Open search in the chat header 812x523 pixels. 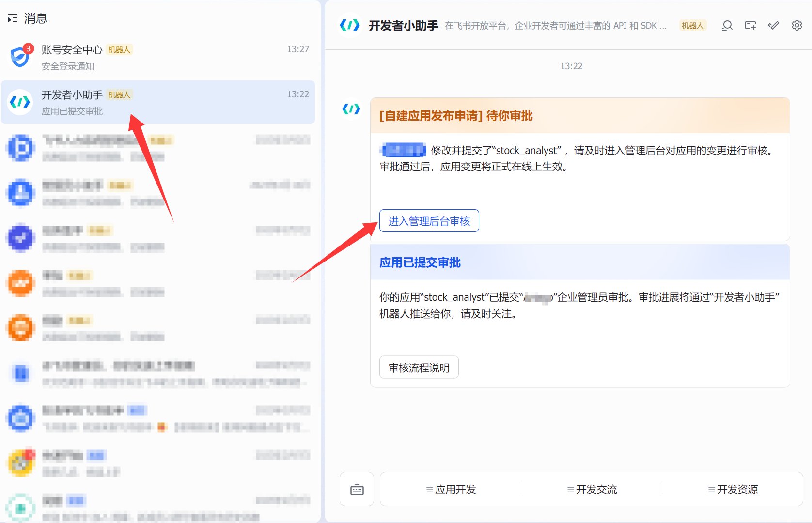[x=727, y=25]
